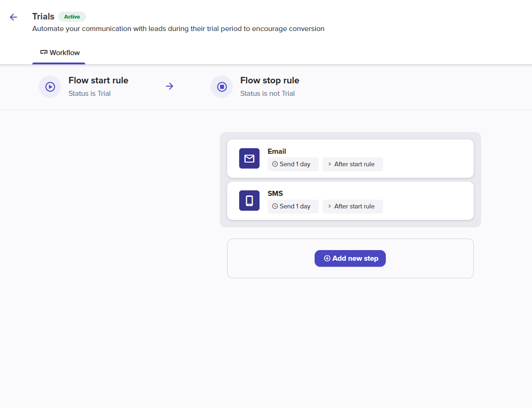Open Email step Send 1 day setting
This screenshot has height=408, width=532.
pyautogui.click(x=293, y=164)
